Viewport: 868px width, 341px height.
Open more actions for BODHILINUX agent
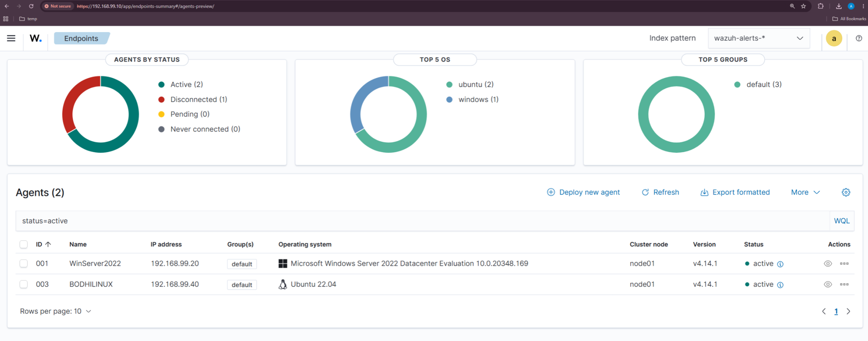pyautogui.click(x=844, y=284)
